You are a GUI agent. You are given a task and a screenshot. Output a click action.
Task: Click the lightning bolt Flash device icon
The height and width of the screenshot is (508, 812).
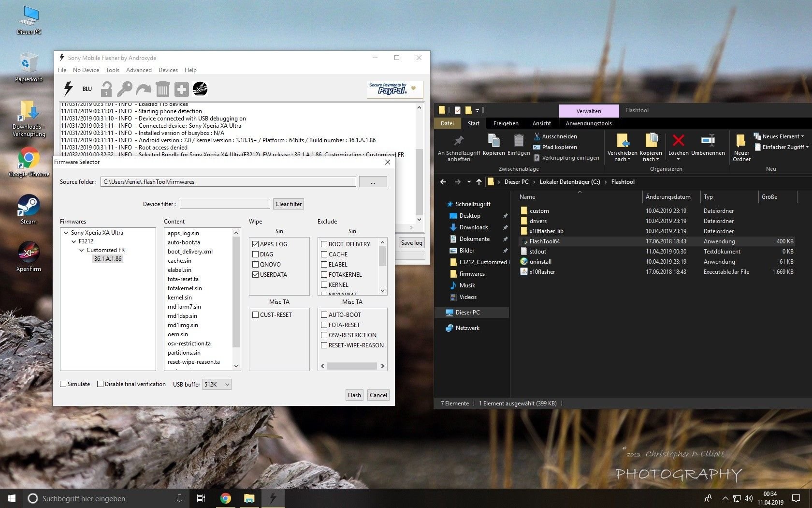click(x=68, y=89)
